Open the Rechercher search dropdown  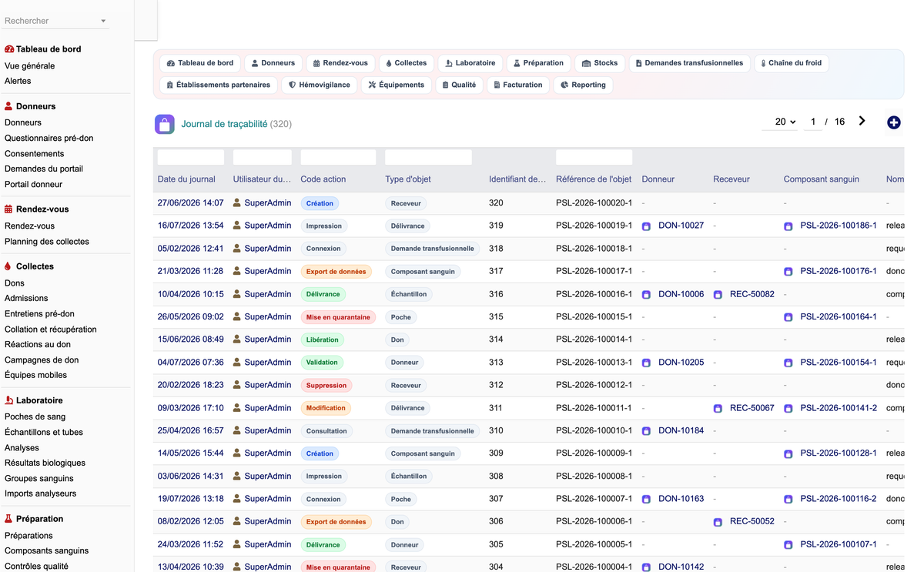click(55, 21)
